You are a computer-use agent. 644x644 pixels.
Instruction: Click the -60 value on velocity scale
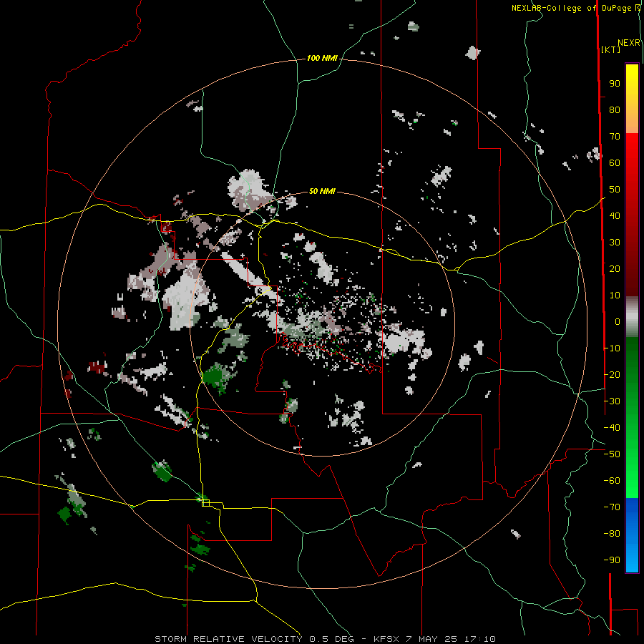(612, 481)
